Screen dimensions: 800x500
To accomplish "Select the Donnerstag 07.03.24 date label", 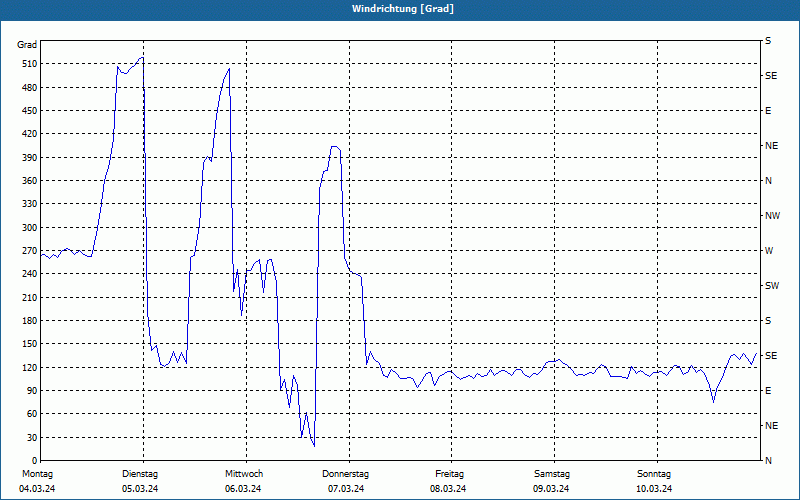I will pyautogui.click(x=345, y=481).
